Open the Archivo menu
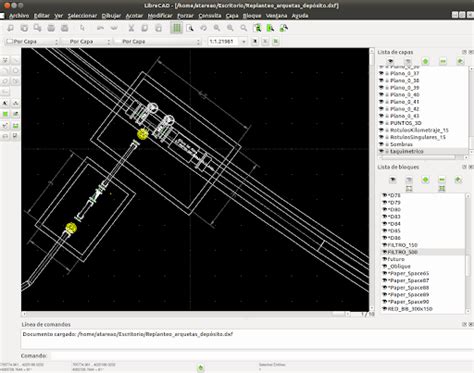This screenshot has height=373, width=474. click(19, 16)
